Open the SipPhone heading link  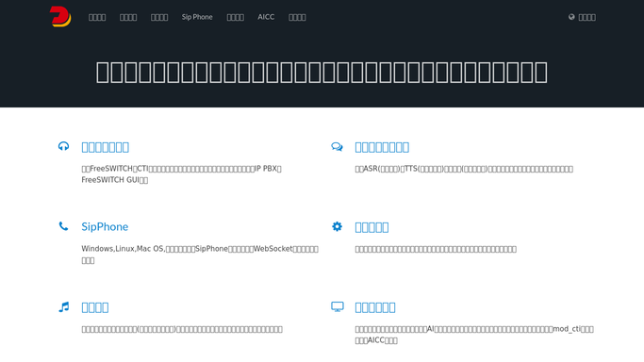pyautogui.click(x=105, y=227)
